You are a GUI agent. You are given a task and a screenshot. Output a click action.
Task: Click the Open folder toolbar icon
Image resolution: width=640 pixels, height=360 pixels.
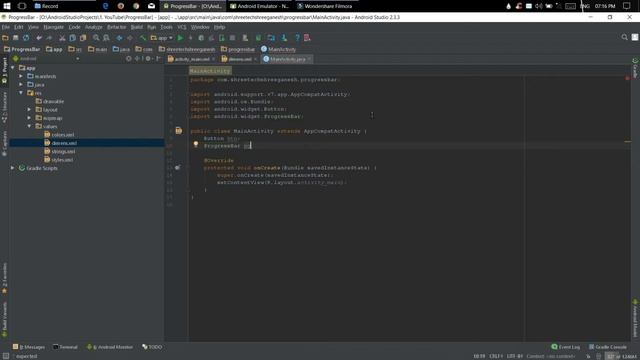(5, 38)
